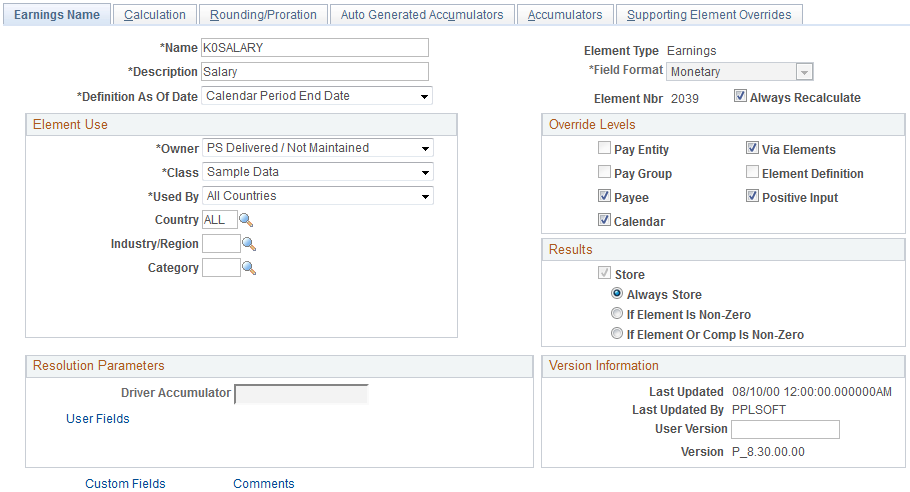
Task: Expand the Class dropdown
Action: (317, 172)
